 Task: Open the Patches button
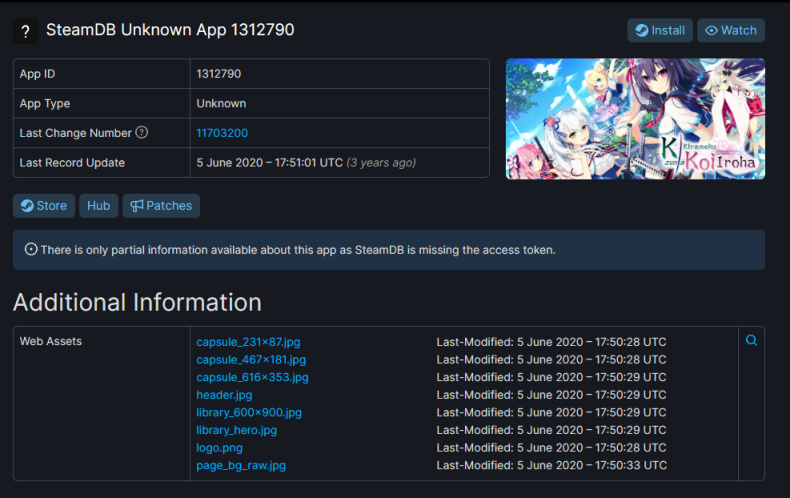(x=161, y=206)
